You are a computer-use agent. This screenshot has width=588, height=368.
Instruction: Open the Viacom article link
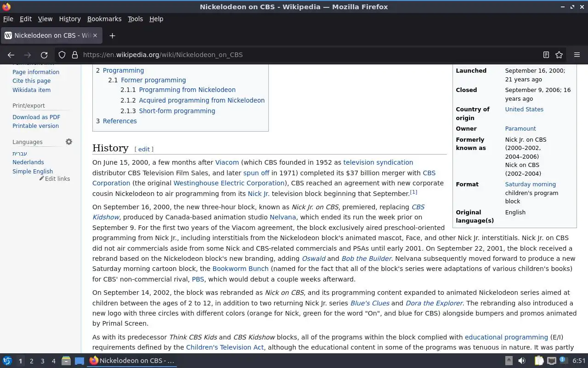[x=227, y=162]
